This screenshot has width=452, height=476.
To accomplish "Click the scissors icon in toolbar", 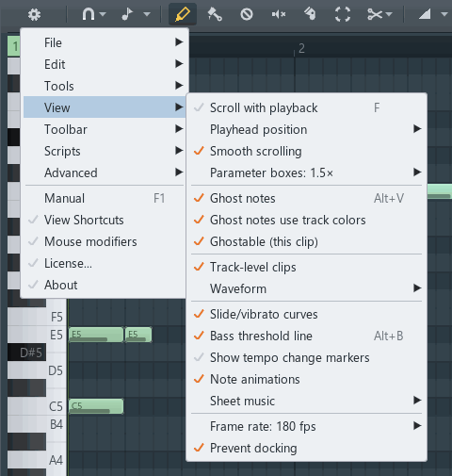I will pos(375,14).
